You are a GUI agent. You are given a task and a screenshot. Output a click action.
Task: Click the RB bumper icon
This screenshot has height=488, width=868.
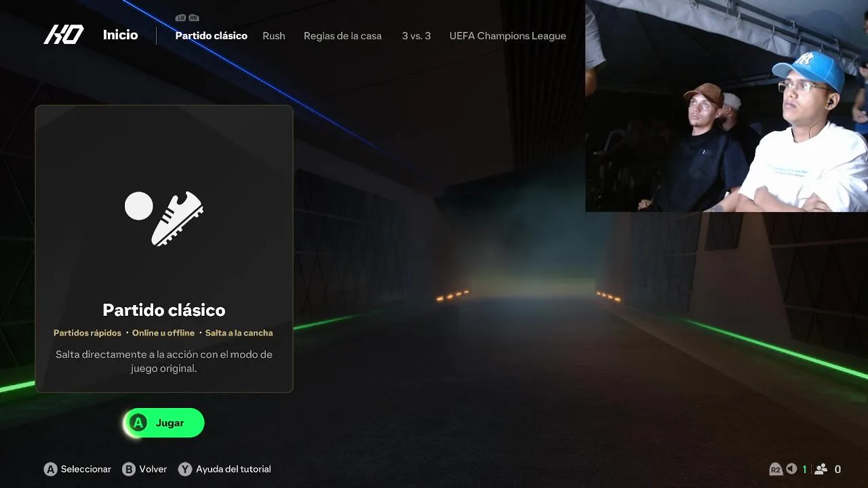193,18
